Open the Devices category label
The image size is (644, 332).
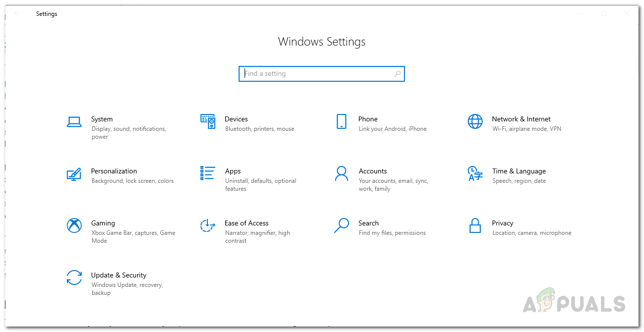tap(236, 119)
